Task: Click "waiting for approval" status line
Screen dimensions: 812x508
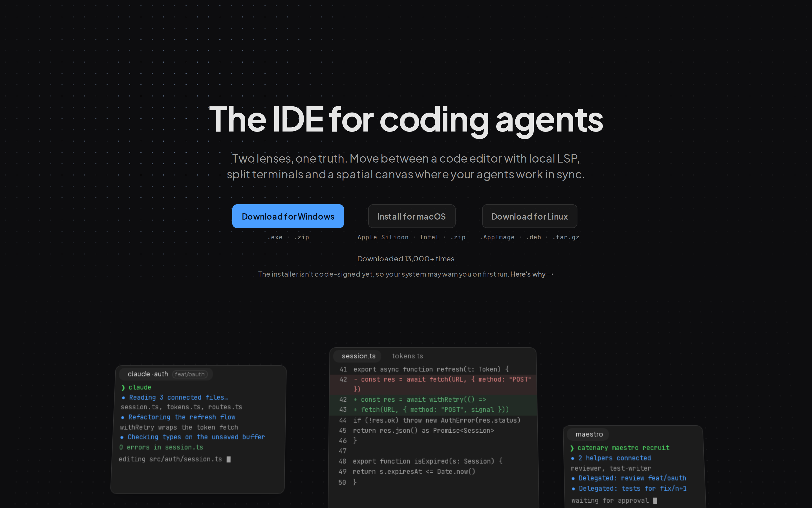Action: [x=614, y=501]
